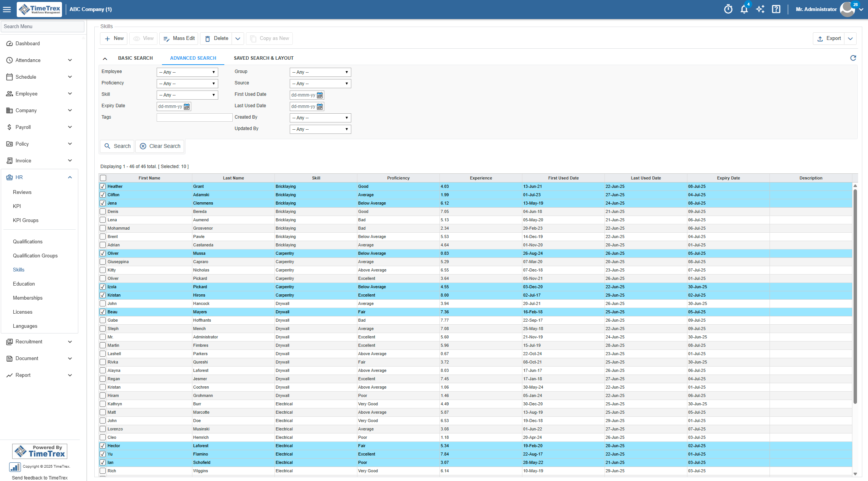The width and height of the screenshot is (868, 481).
Task: Check the checkbox for Denis Bereda
Action: [x=103, y=211]
